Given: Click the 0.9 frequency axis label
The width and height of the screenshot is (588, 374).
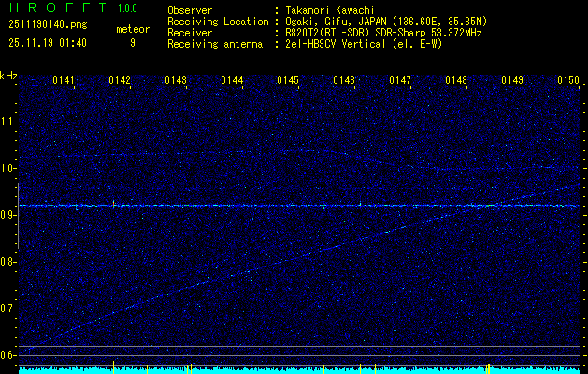Looking at the screenshot, I should coord(8,215).
